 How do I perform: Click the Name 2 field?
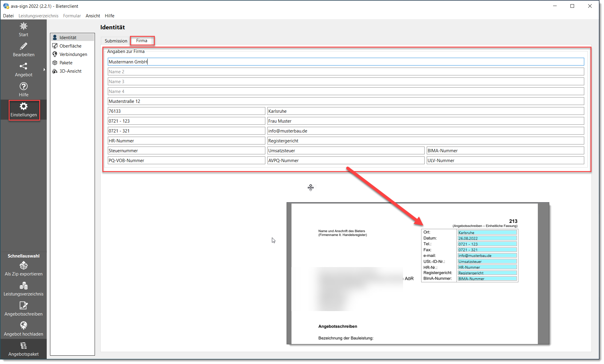[346, 71]
